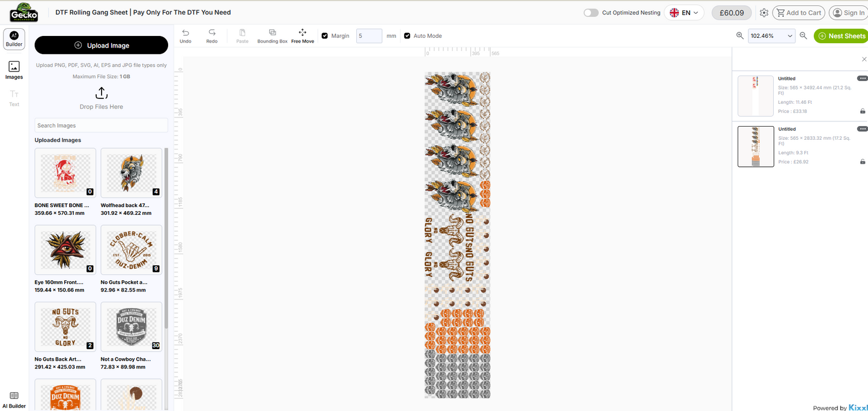Toggle the Margin checkbox
This screenshot has width=868, height=411.
[x=325, y=36]
